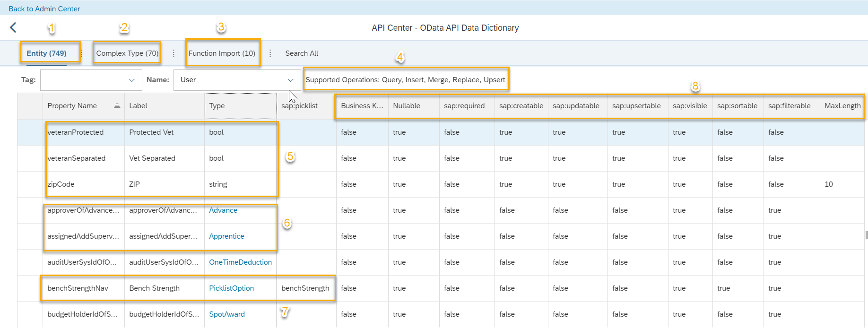
Task: Click the sap:sortable column header
Action: pyautogui.click(x=737, y=106)
